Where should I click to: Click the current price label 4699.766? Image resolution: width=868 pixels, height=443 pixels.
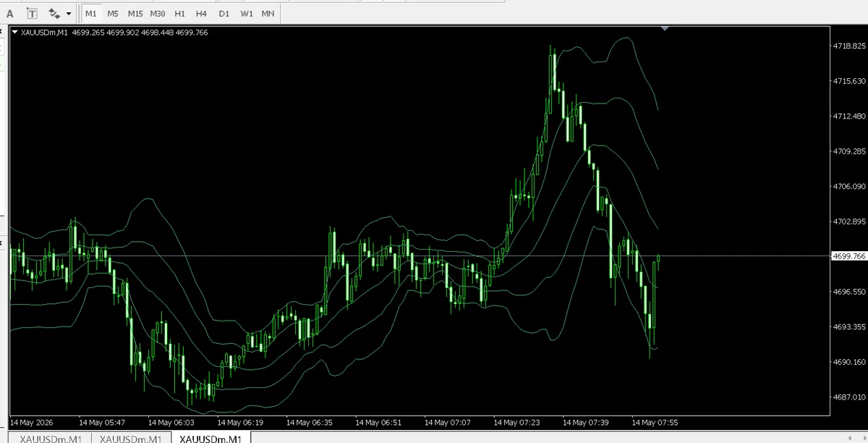tap(849, 256)
